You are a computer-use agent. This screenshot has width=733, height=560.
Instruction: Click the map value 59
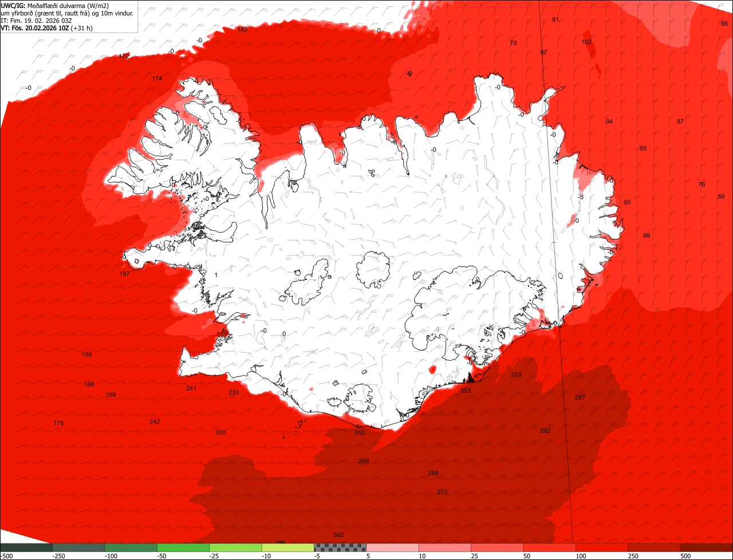coord(721,196)
